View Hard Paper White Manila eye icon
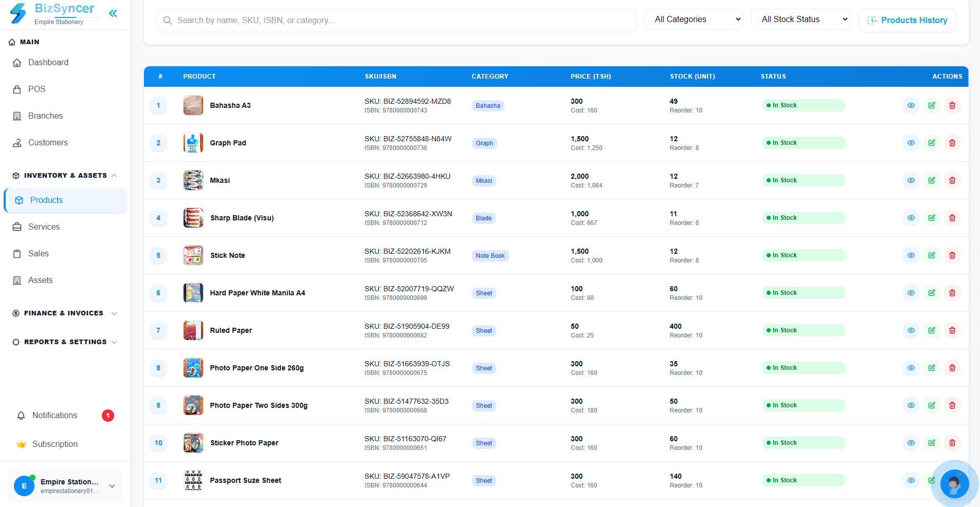The image size is (980, 507). [911, 293]
